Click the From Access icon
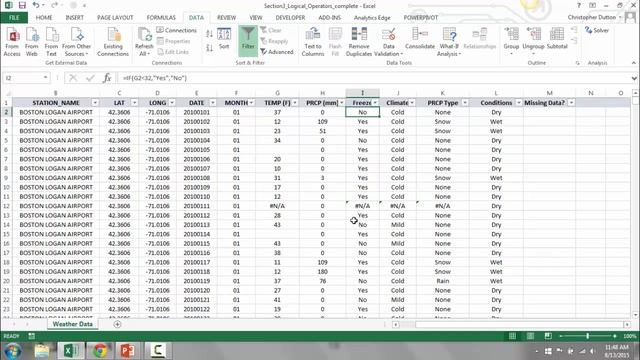The height and width of the screenshot is (360, 640). point(12,42)
